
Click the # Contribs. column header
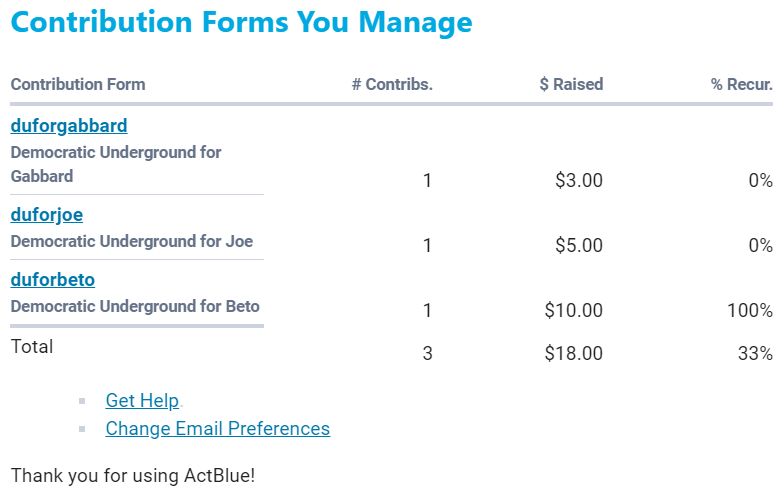point(392,85)
